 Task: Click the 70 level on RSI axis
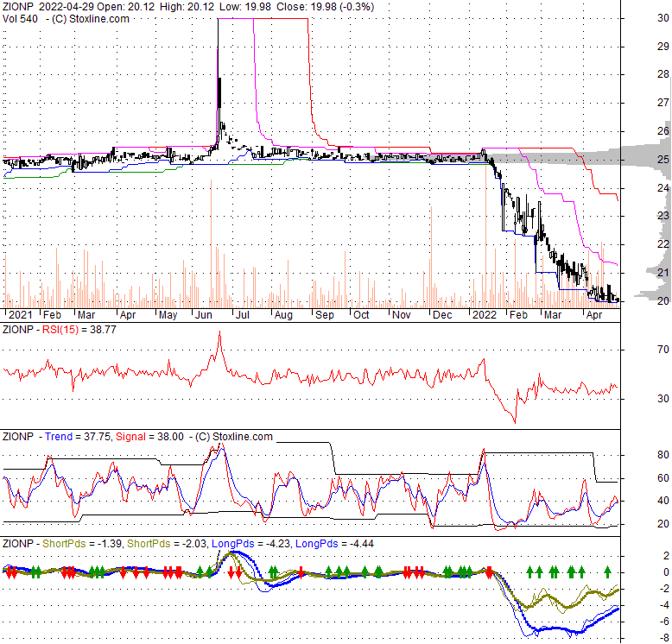tap(663, 350)
